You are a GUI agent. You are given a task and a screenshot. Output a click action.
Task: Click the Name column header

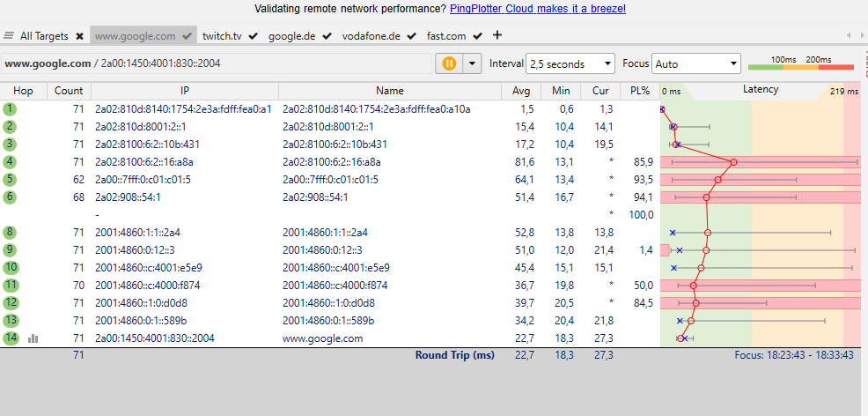[390, 91]
